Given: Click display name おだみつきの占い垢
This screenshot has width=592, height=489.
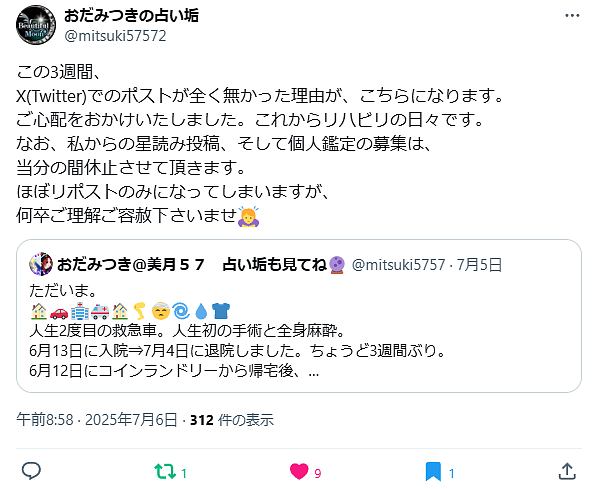Looking at the screenshot, I should point(131,15).
